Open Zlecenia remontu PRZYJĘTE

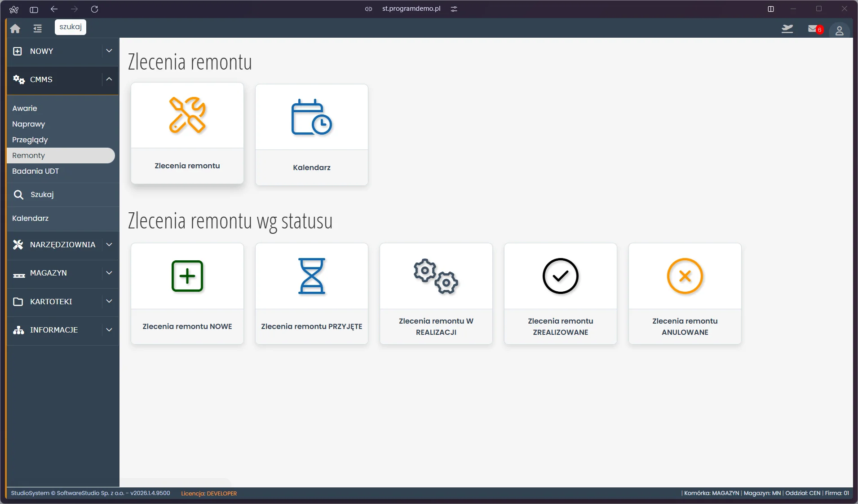pos(312,326)
